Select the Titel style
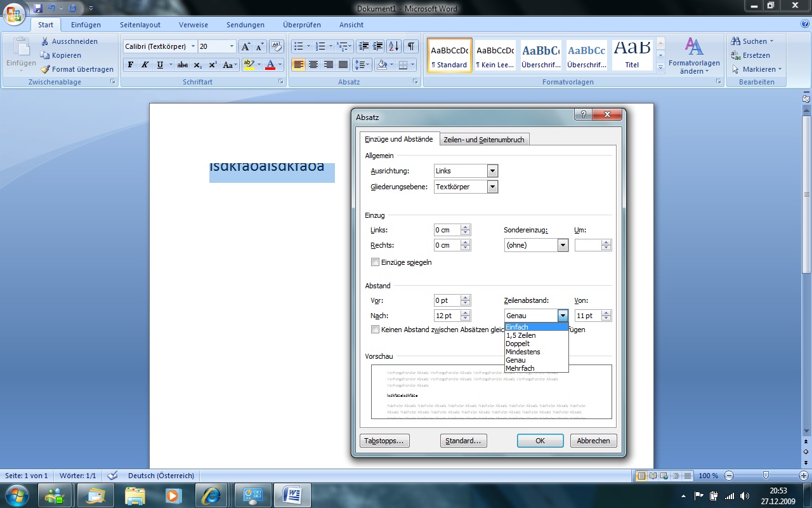This screenshot has width=812, height=508. tap(632, 55)
